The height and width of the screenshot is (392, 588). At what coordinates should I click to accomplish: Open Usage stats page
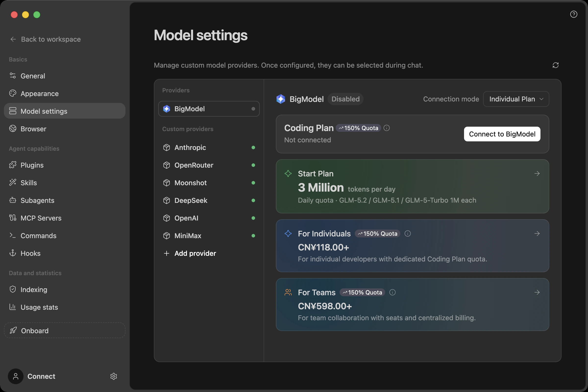coord(64,307)
